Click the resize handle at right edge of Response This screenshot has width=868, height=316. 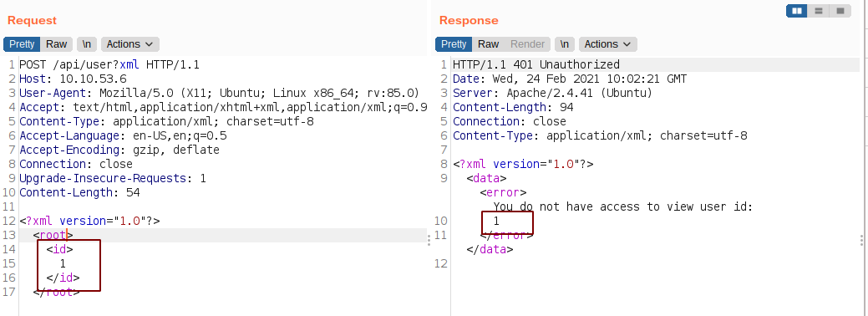point(862,240)
